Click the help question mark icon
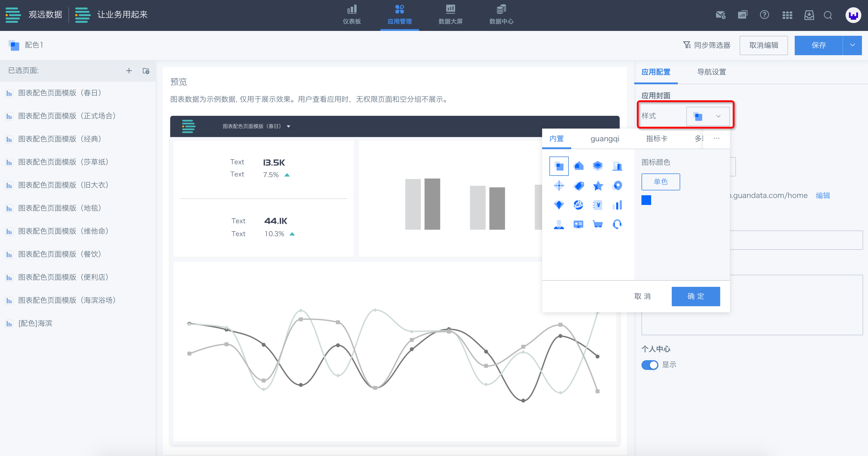This screenshot has height=456, width=868. point(764,15)
